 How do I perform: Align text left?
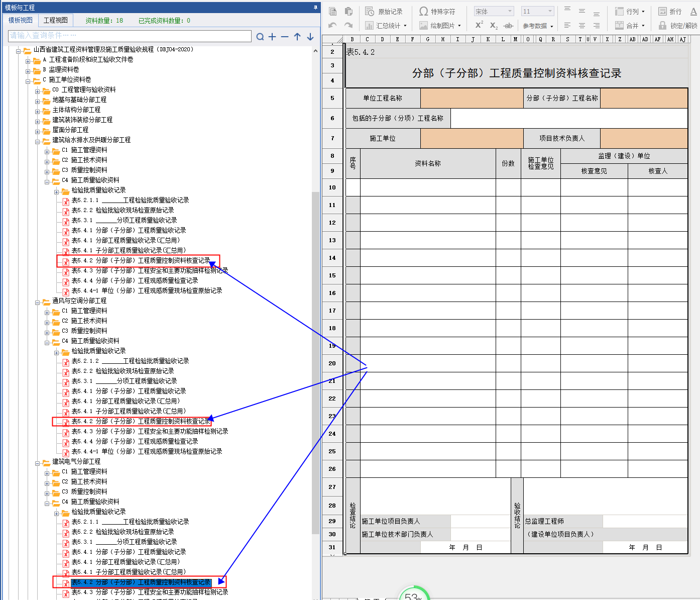tap(567, 25)
